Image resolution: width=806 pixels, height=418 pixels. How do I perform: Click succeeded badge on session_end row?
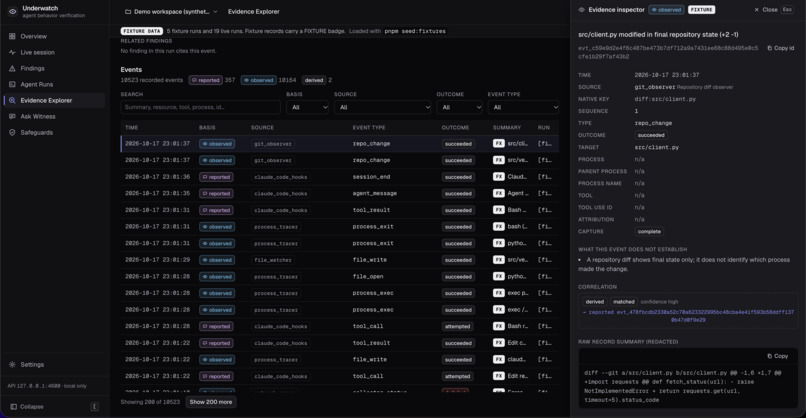pyautogui.click(x=458, y=177)
